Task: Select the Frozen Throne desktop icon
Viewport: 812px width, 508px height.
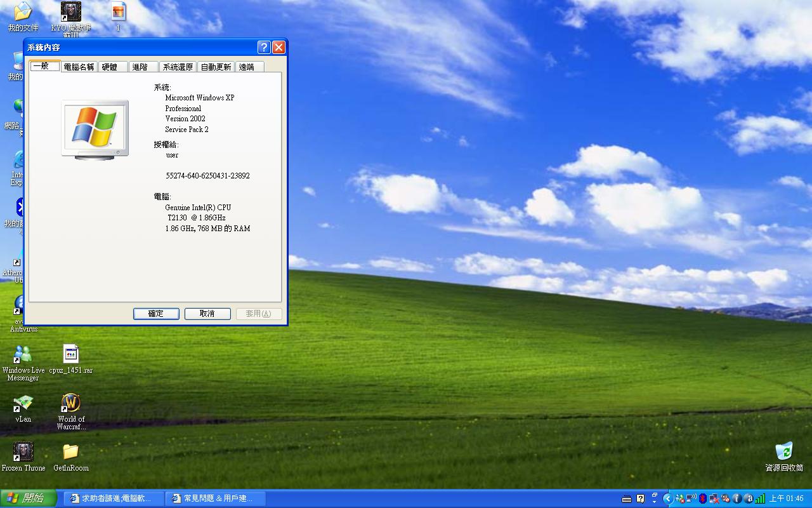Action: pos(23,452)
